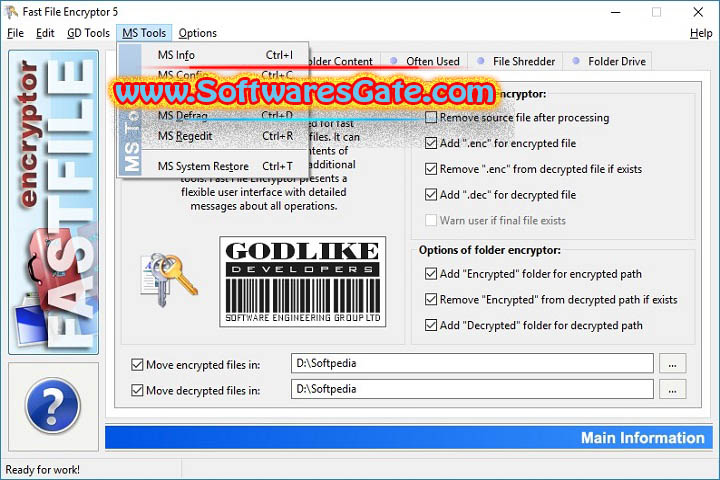Minimize the Fast File Encryptor window
Screen dimensions: 720x480
click(x=615, y=12)
